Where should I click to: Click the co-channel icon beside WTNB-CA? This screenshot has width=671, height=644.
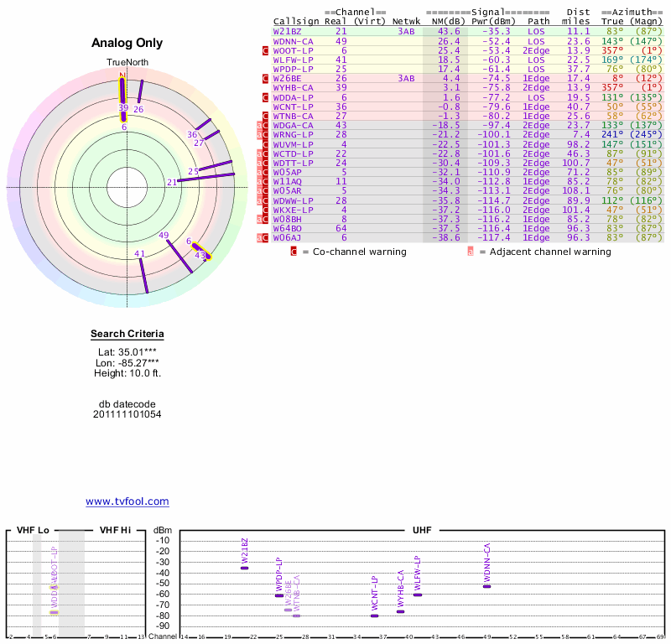(x=266, y=115)
